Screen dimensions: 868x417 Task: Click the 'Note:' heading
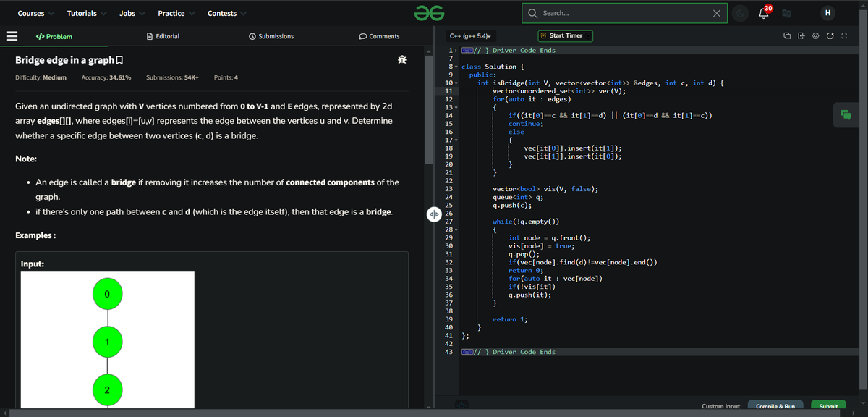point(26,158)
